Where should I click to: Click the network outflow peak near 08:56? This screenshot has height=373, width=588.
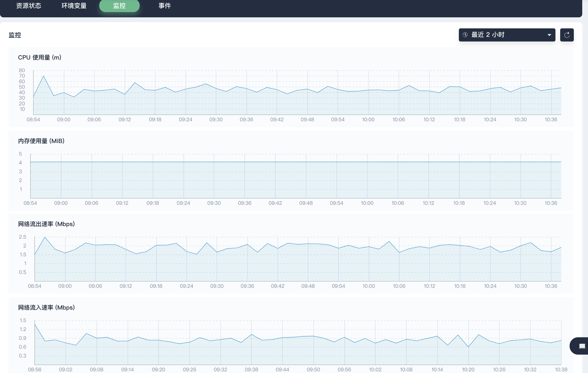[45, 237]
